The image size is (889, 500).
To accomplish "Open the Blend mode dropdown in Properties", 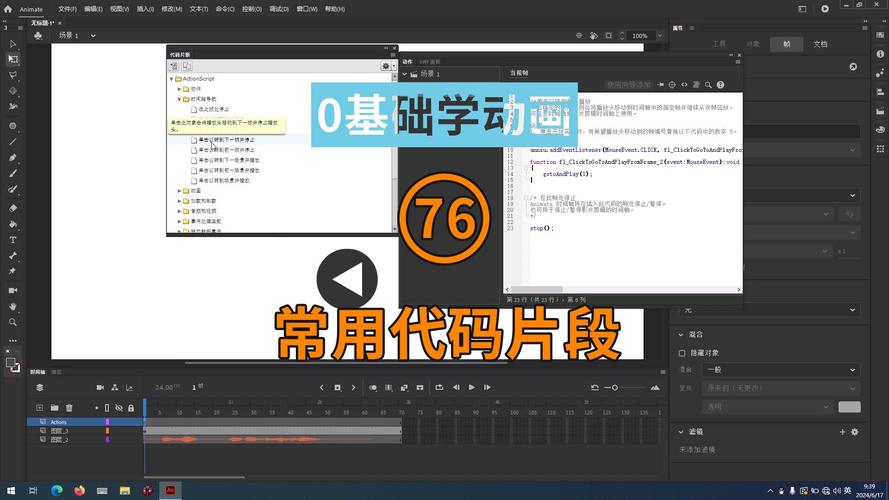I will tap(781, 370).
